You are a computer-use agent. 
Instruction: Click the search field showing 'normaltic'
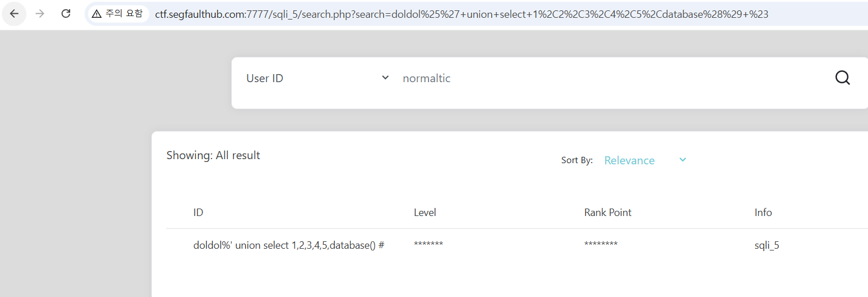(x=575, y=78)
